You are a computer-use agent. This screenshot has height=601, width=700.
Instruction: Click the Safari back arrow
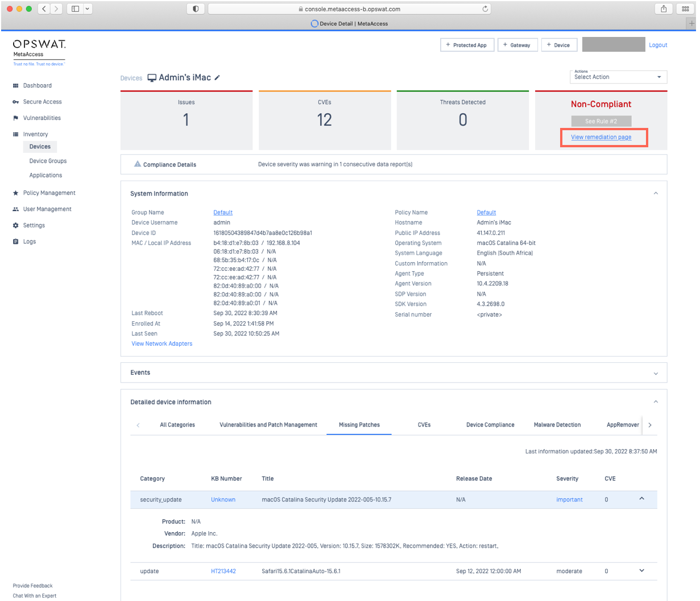click(44, 9)
